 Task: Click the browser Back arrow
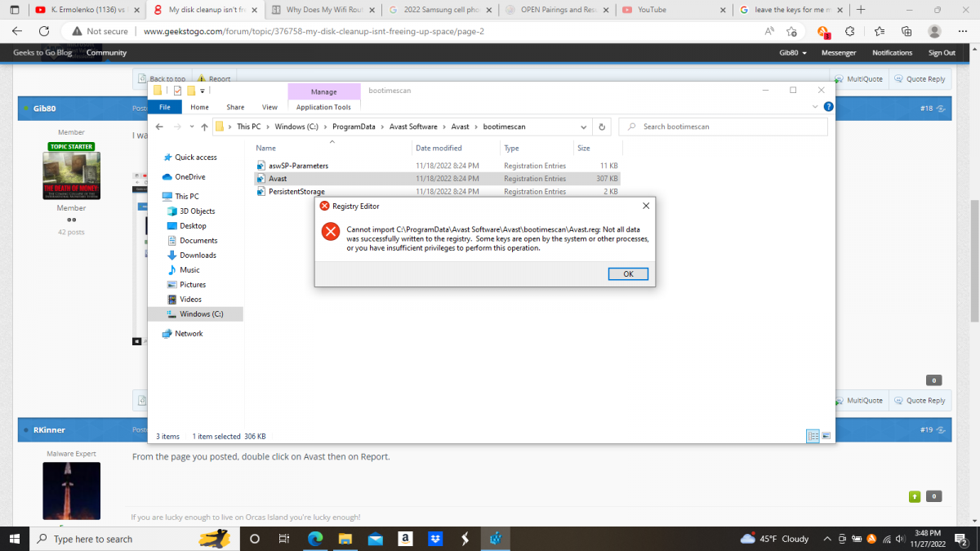18,31
